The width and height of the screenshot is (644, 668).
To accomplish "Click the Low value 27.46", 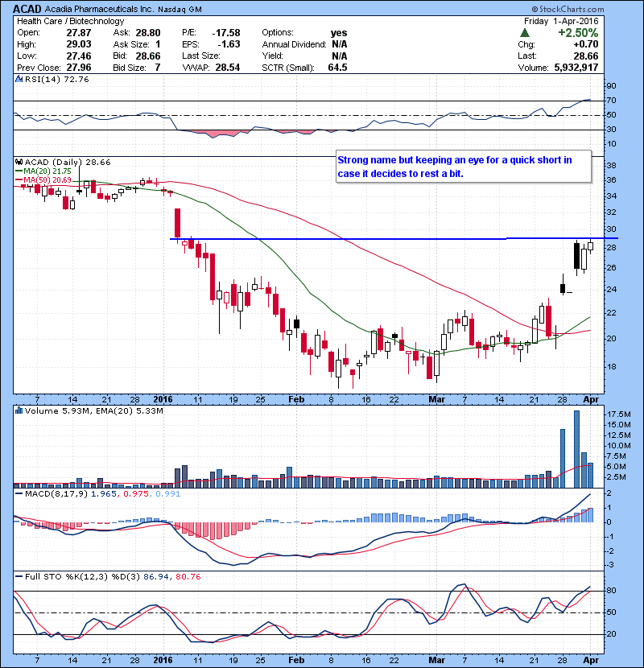I will pyautogui.click(x=79, y=56).
